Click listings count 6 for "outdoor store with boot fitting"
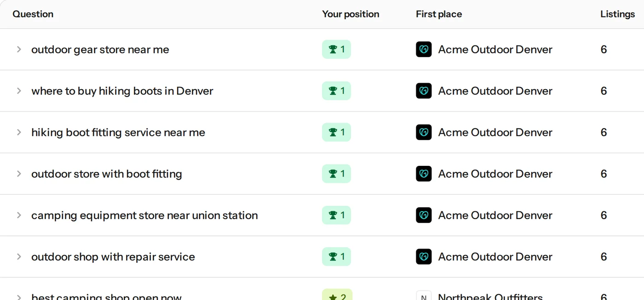The height and width of the screenshot is (300, 644). (x=604, y=174)
